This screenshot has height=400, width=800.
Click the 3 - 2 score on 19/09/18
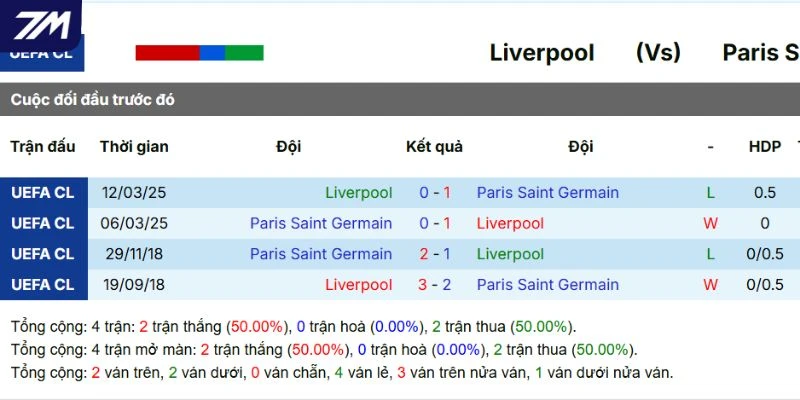click(435, 285)
